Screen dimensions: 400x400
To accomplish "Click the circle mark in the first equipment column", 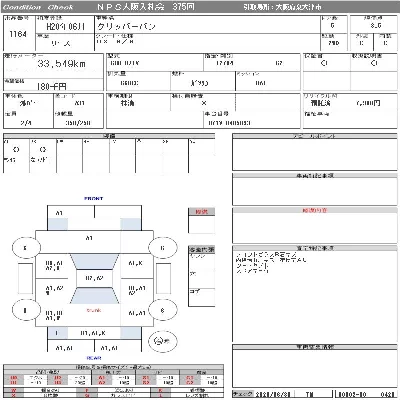I will (16, 149).
